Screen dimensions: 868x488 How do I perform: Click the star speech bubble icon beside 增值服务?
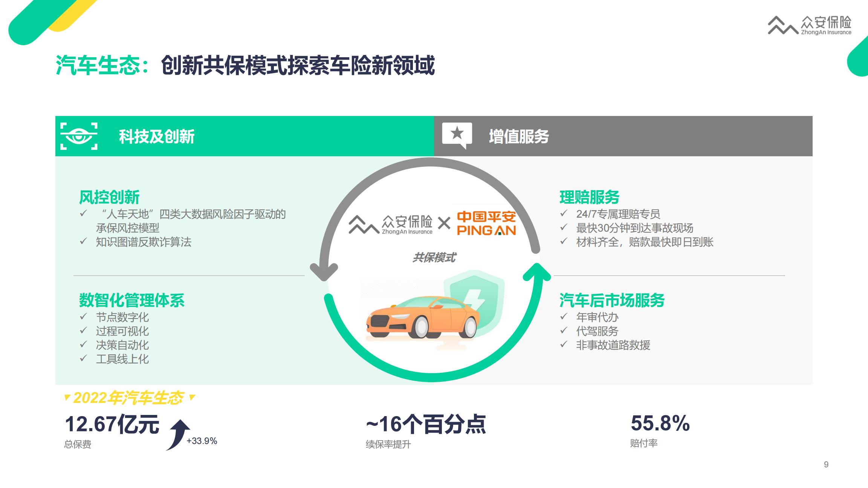coord(457,136)
